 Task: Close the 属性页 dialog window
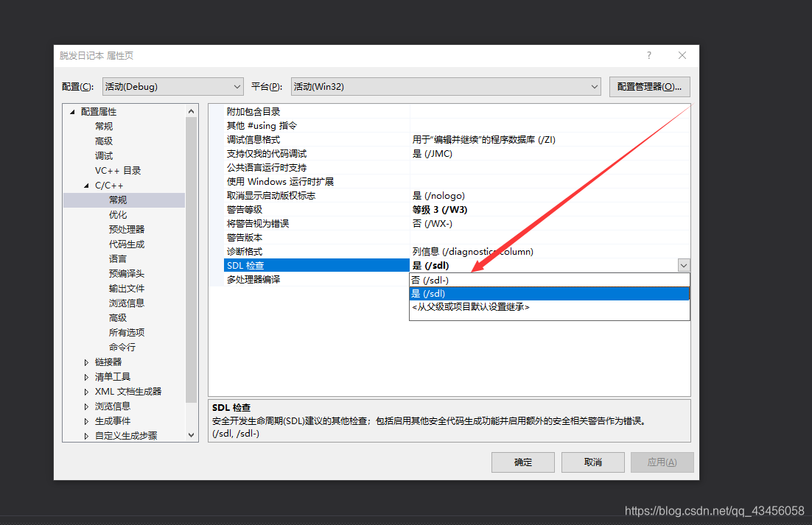[x=682, y=55]
